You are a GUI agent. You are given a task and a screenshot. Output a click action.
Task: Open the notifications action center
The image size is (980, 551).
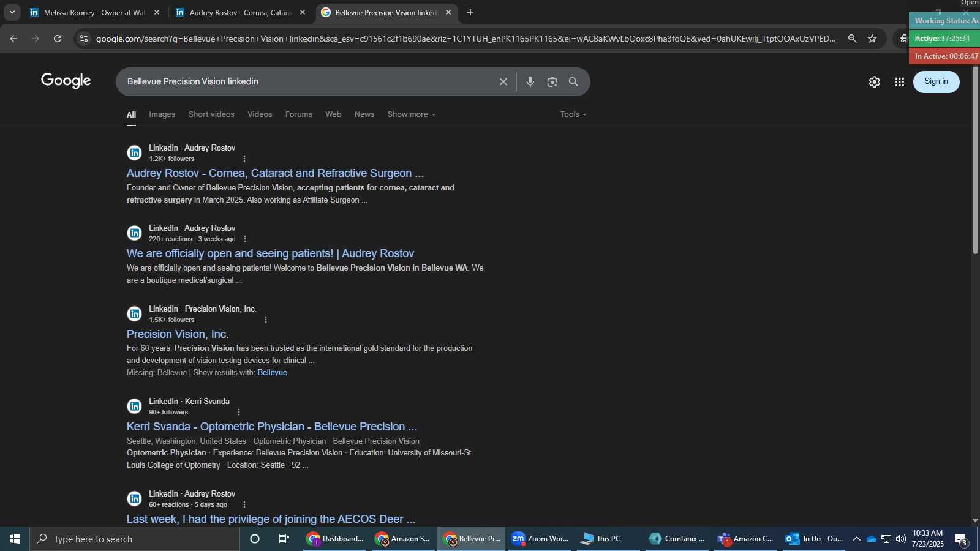tap(960, 539)
